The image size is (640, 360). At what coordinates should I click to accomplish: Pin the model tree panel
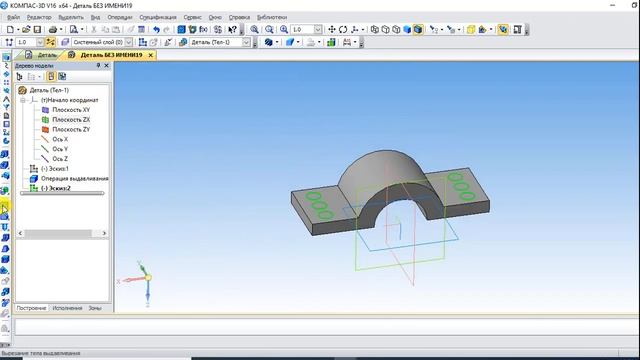pos(98,66)
